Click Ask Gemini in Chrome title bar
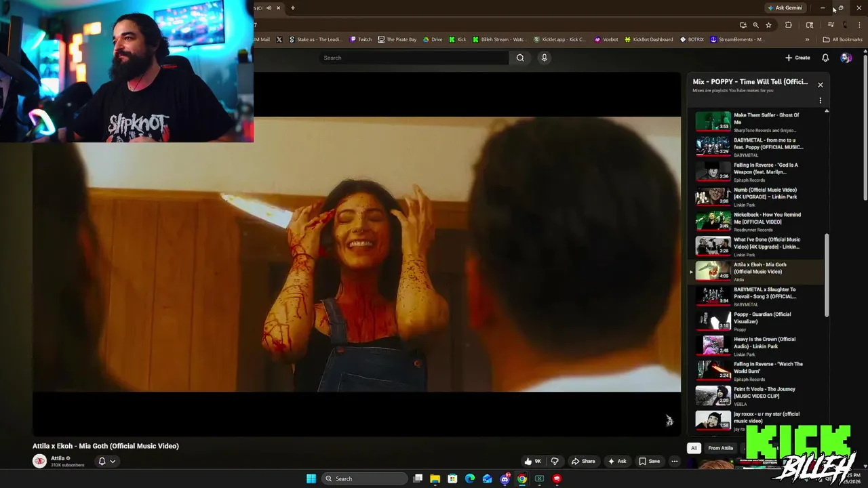 785,8
